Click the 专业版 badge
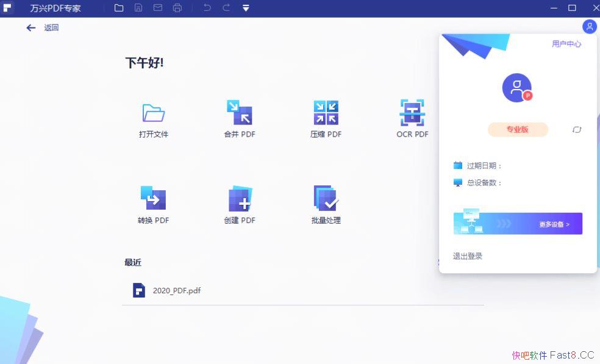This screenshot has width=600, height=364. [518, 130]
